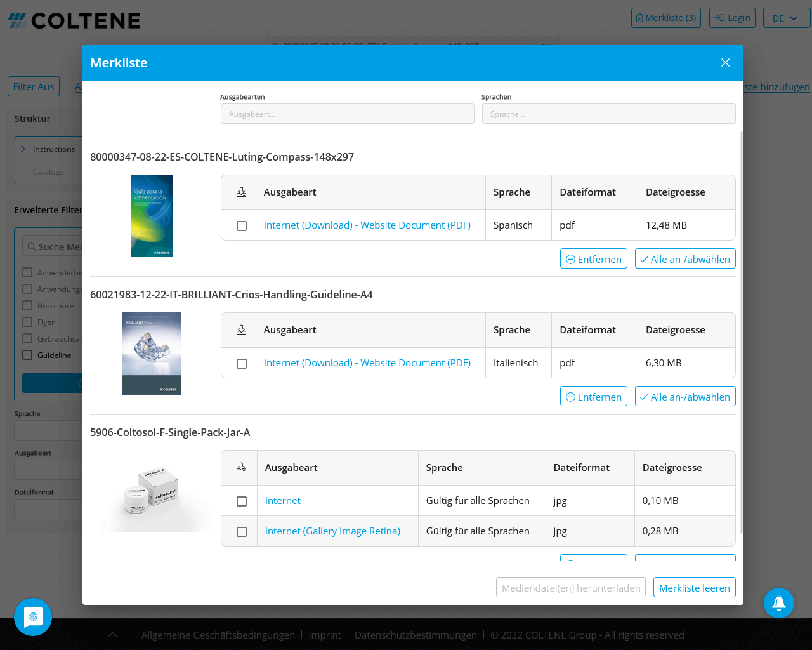Image resolution: width=812 pixels, height=650 pixels.
Task: Expand the Instructions tree node
Action: tap(23, 149)
